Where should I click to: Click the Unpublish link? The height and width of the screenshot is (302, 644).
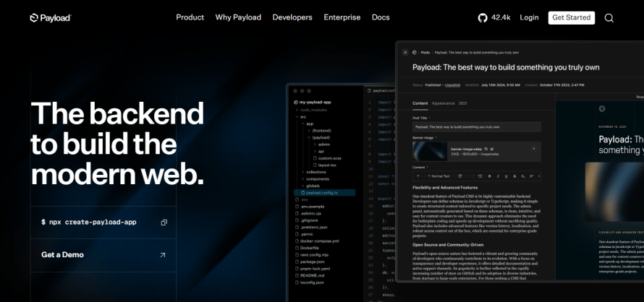[x=452, y=85]
